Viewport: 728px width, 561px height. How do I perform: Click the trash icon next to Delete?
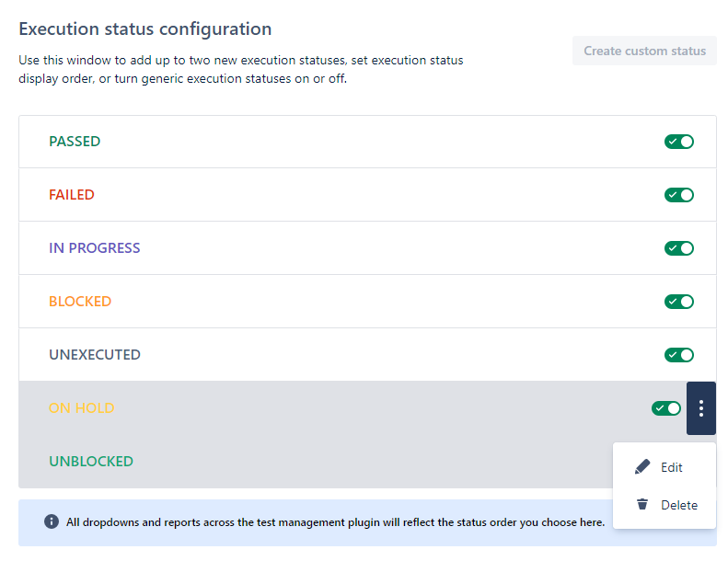(642, 505)
